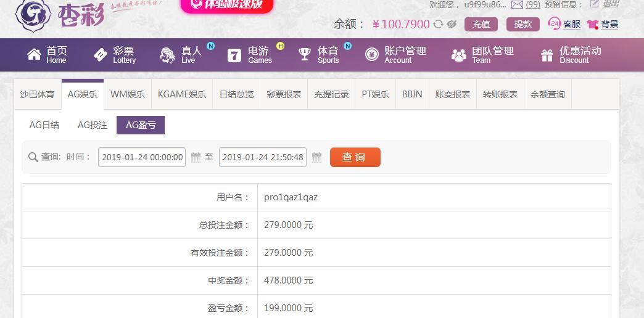This screenshot has height=318, width=644.
Task: Open calendar icon for start time
Action: [196, 157]
